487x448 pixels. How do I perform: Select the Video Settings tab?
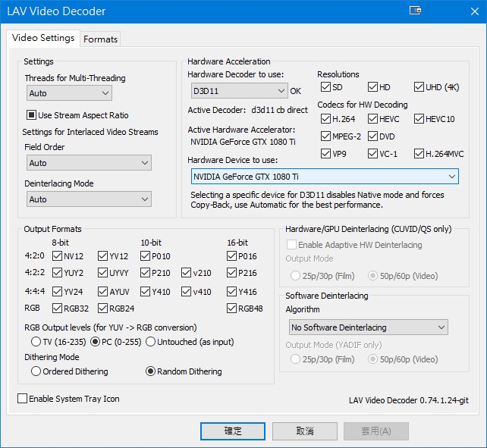[x=43, y=38]
